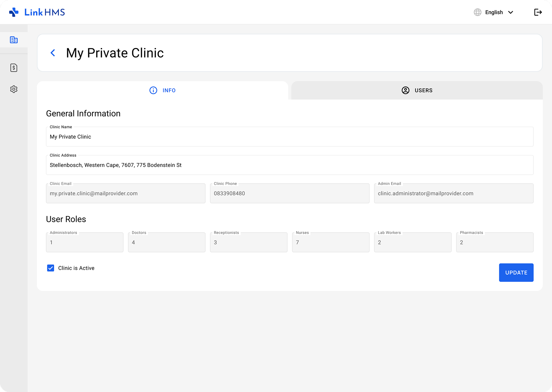Click the info circle icon on the INFO tab
The image size is (552, 392).
tap(153, 90)
